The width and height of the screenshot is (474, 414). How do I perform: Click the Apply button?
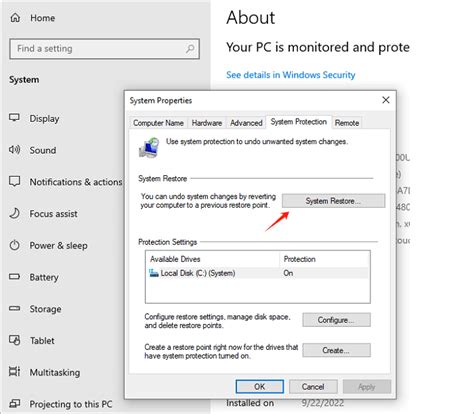click(367, 387)
